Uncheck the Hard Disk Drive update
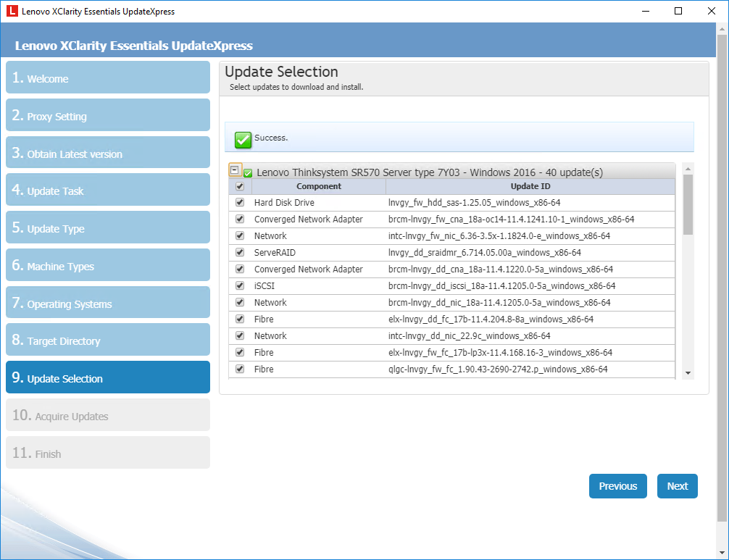Viewport: 729px width, 560px height. [x=240, y=203]
